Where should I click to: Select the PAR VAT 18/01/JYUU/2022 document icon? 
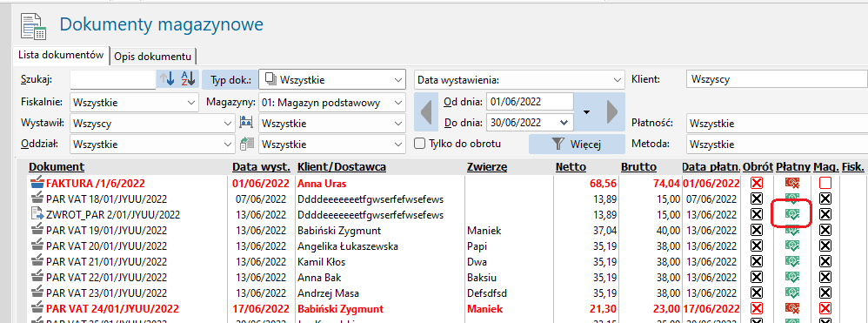point(37,199)
